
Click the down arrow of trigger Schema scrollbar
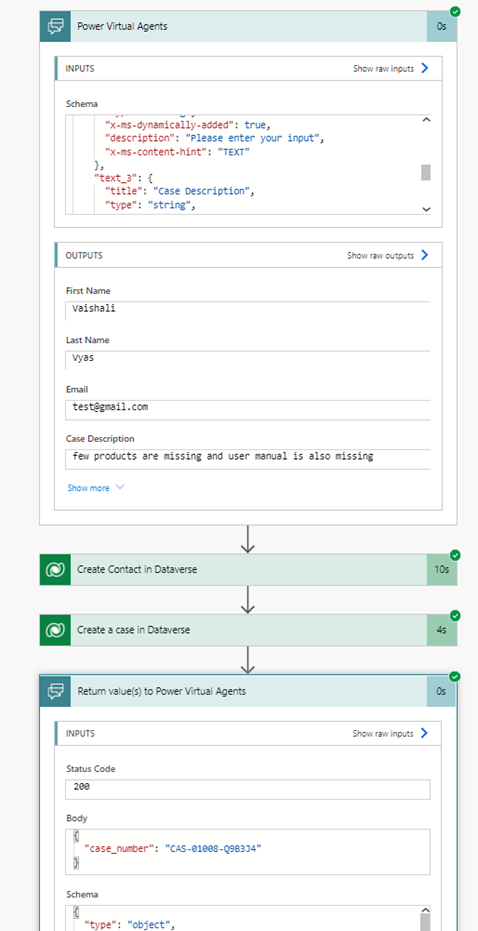point(426,209)
